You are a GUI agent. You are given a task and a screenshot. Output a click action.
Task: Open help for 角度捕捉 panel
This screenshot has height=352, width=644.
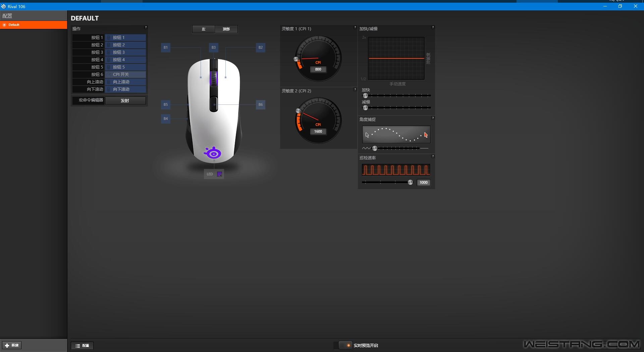[433, 118]
